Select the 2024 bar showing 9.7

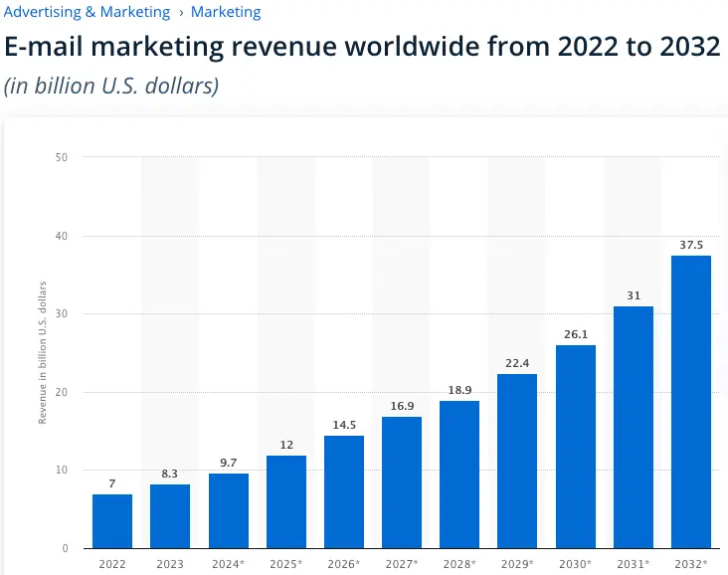pyautogui.click(x=228, y=510)
